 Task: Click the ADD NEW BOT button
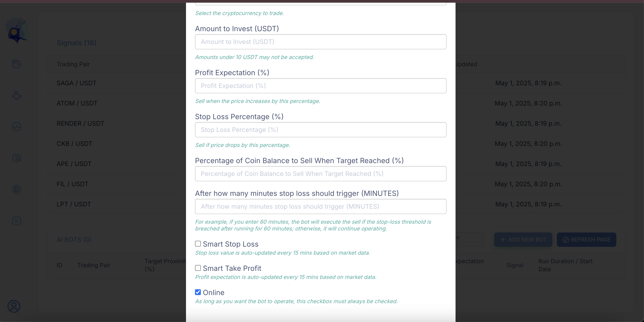click(523, 240)
